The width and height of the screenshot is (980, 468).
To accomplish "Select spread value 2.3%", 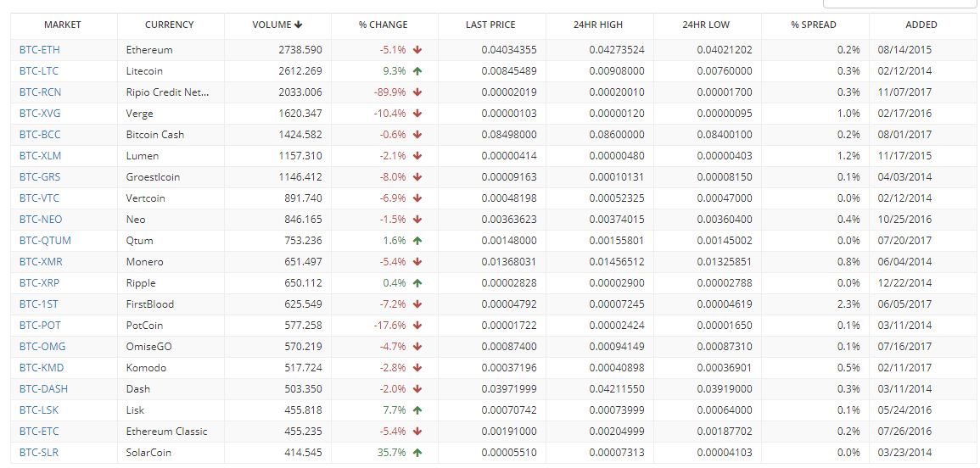I will click(x=848, y=304).
